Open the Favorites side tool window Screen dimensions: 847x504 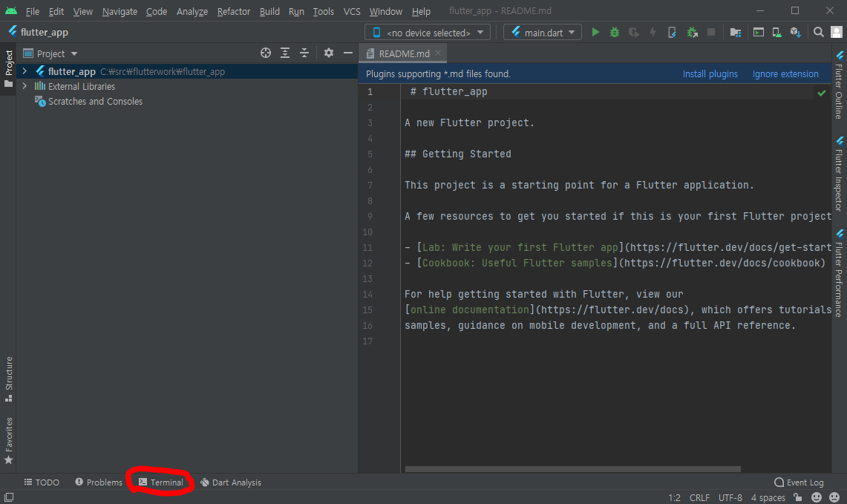9,440
